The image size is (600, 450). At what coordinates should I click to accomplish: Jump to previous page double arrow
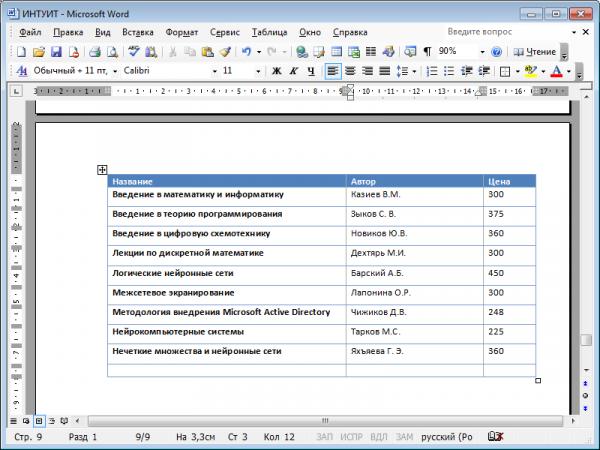point(585,384)
